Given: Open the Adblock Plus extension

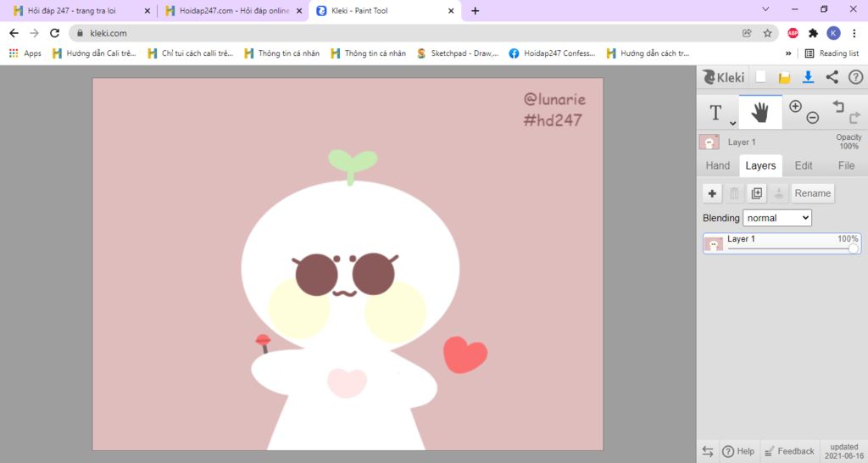Looking at the screenshot, I should (x=793, y=33).
